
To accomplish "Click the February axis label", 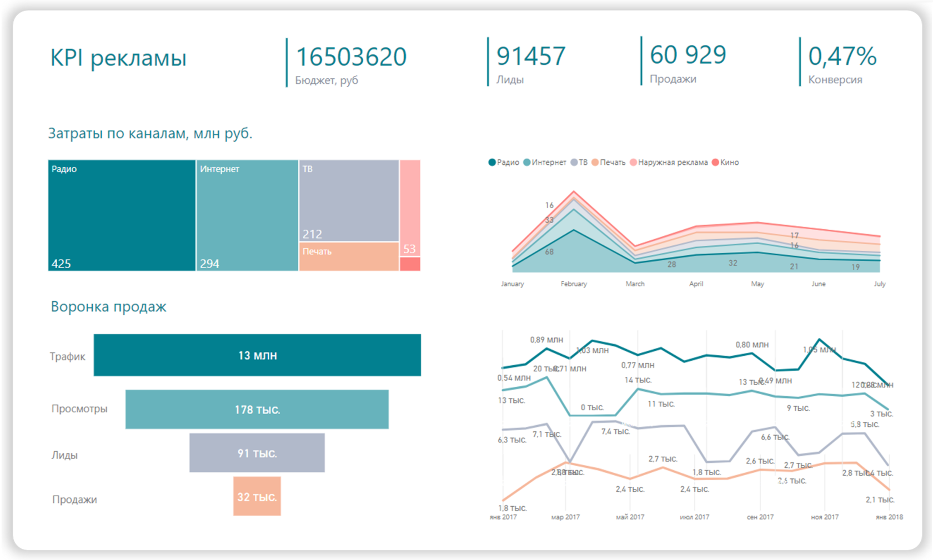I will coord(574,284).
